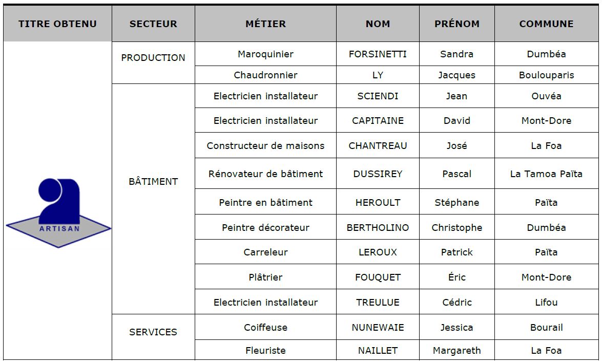The width and height of the screenshot is (602, 364).
Task: Click the name BERTHOLINO
Action: point(378,228)
